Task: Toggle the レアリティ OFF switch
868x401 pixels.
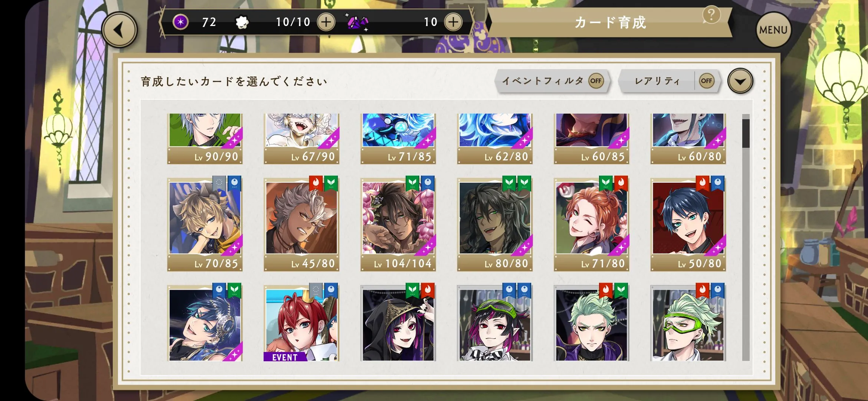Action: pyautogui.click(x=706, y=81)
